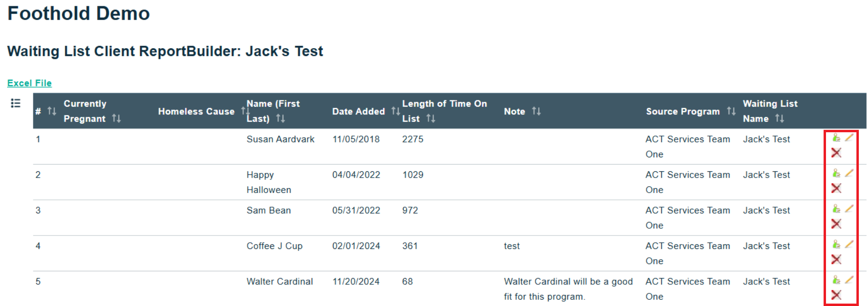
Task: Sort by Length of Time On List
Action: 431,119
